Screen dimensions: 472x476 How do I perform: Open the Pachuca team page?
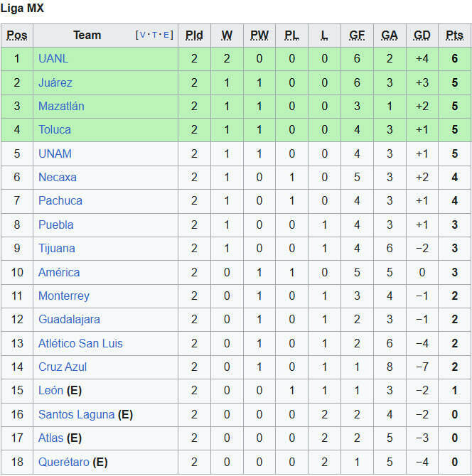[x=60, y=200]
